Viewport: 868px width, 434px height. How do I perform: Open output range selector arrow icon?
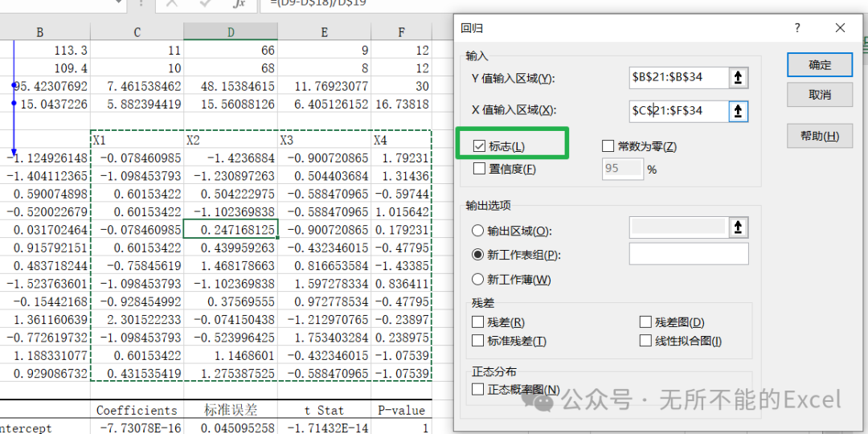click(x=737, y=227)
